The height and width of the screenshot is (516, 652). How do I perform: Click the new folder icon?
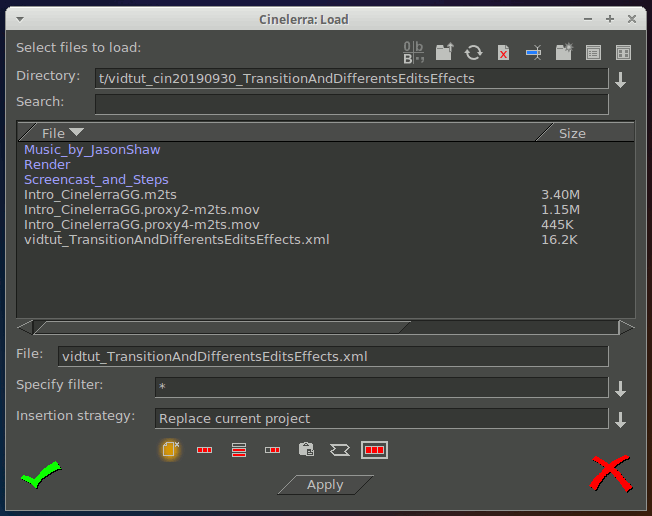pos(564,52)
